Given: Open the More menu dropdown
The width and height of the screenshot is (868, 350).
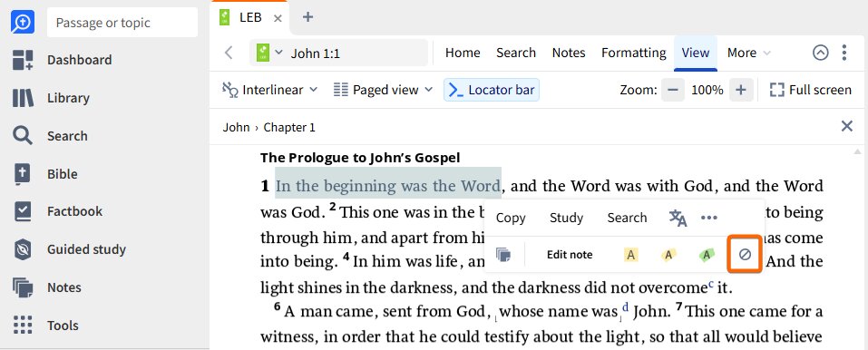Looking at the screenshot, I should 749,53.
